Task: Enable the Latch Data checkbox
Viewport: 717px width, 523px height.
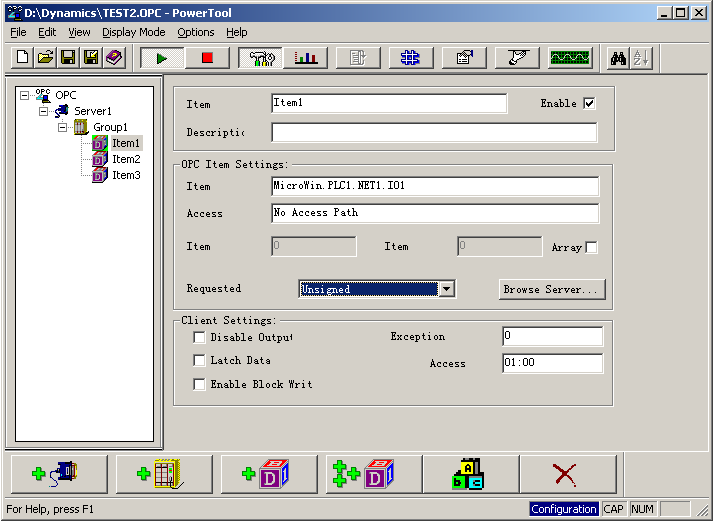Action: (200, 361)
